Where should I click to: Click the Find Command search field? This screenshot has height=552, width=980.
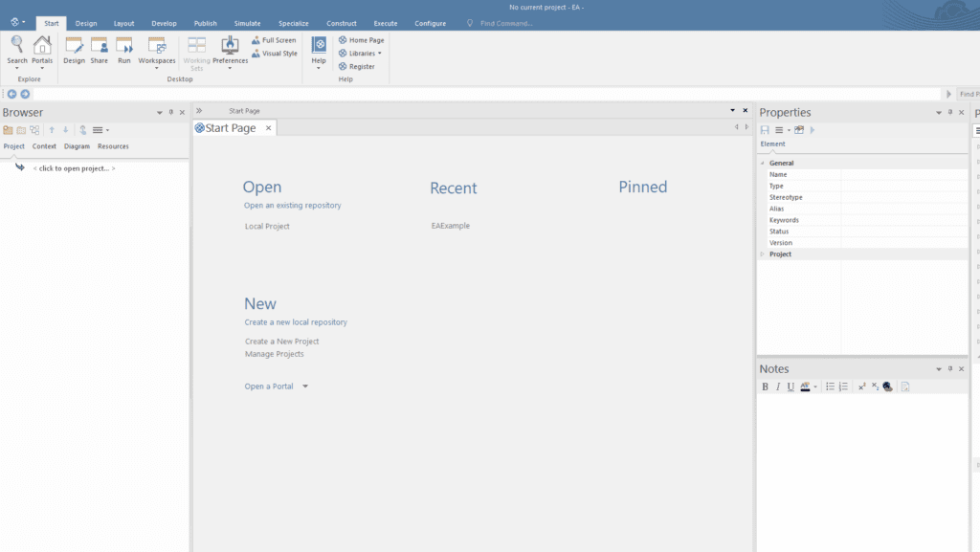[x=504, y=22]
